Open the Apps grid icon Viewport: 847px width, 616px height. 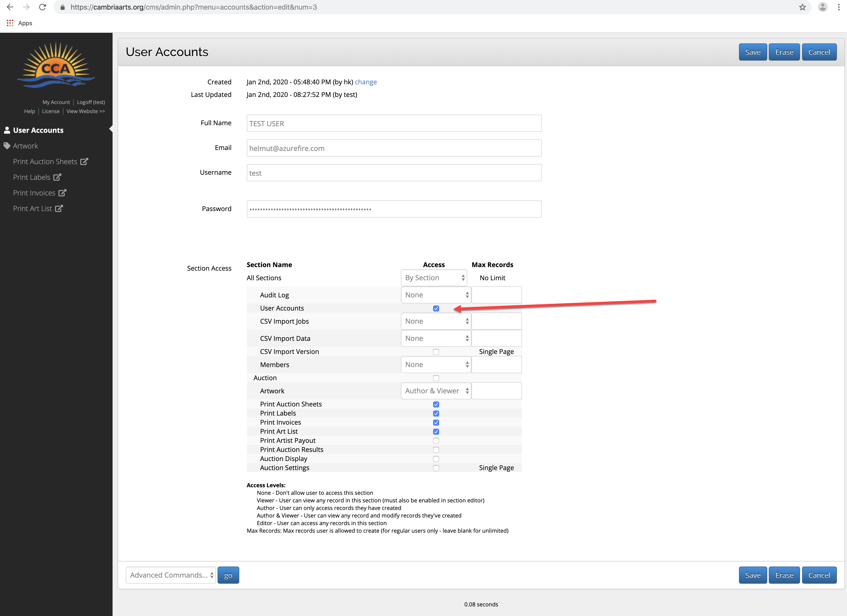pos(10,23)
